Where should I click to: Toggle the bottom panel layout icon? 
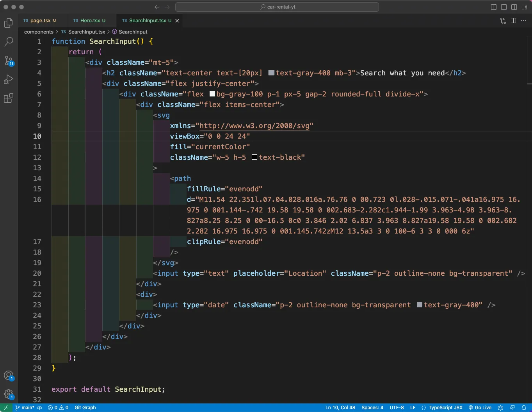click(x=504, y=7)
